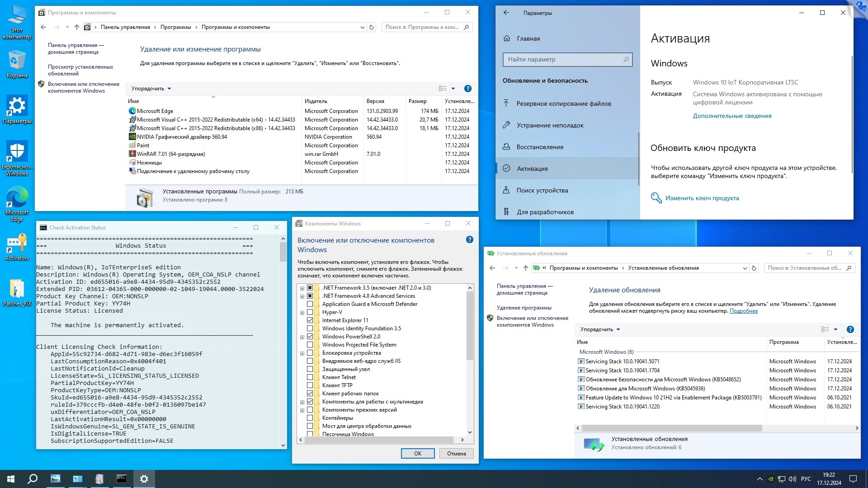Viewport: 868px width, 488px height.
Task: Click refresh icon in Programs address bar
Action: click(x=372, y=27)
